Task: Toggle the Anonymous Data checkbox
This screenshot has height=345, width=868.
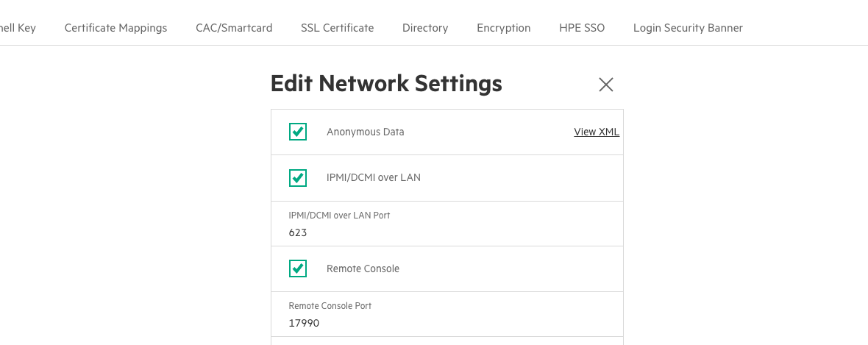Action: pyautogui.click(x=298, y=132)
